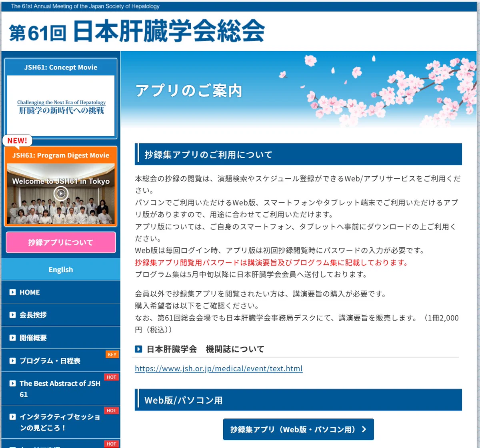Click the chevron on the Web版 app button
The height and width of the screenshot is (448, 480).
click(x=364, y=429)
